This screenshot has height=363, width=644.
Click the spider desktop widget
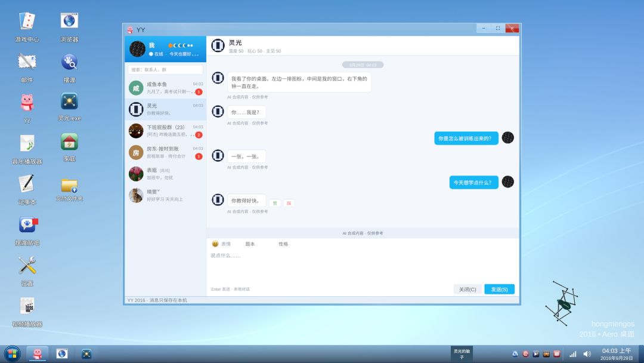point(563,303)
